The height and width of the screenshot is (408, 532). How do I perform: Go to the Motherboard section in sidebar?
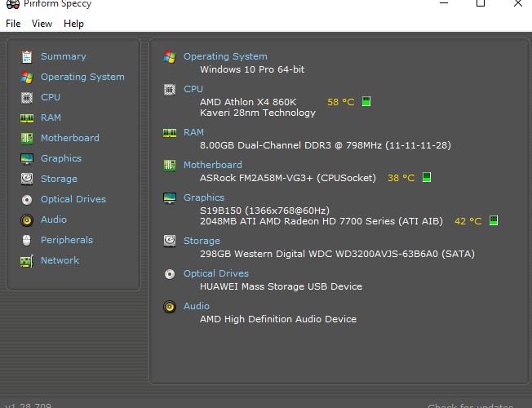point(70,138)
